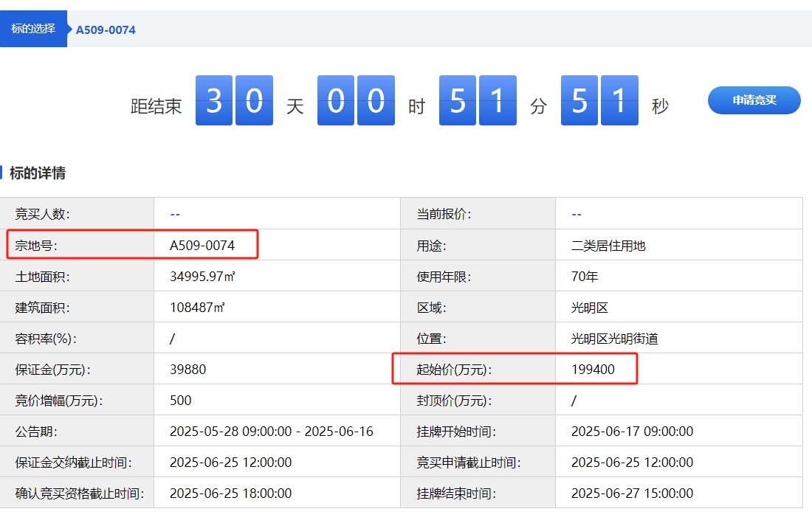Click the 保证金 value 39880
The width and height of the screenshot is (812, 523).
pos(188,370)
